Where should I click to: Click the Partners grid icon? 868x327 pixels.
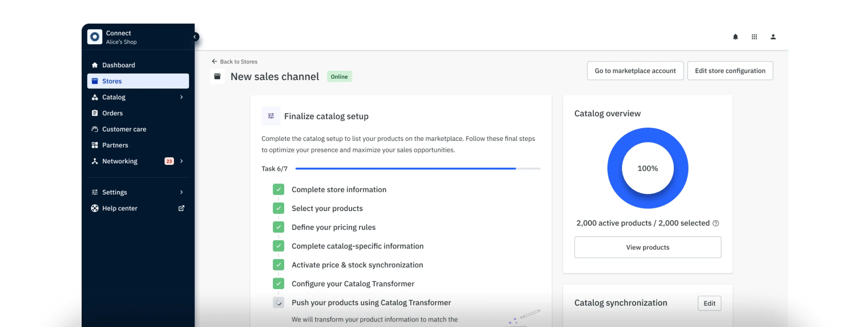click(x=95, y=145)
